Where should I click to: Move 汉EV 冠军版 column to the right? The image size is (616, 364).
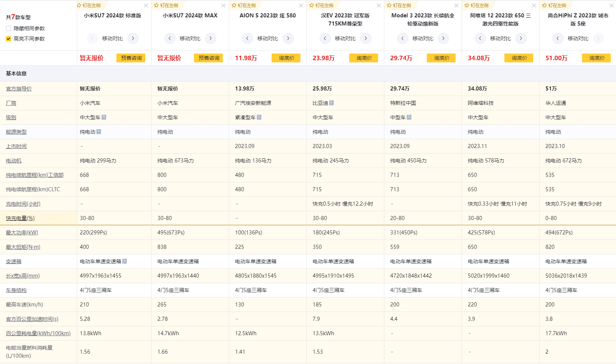point(366,38)
